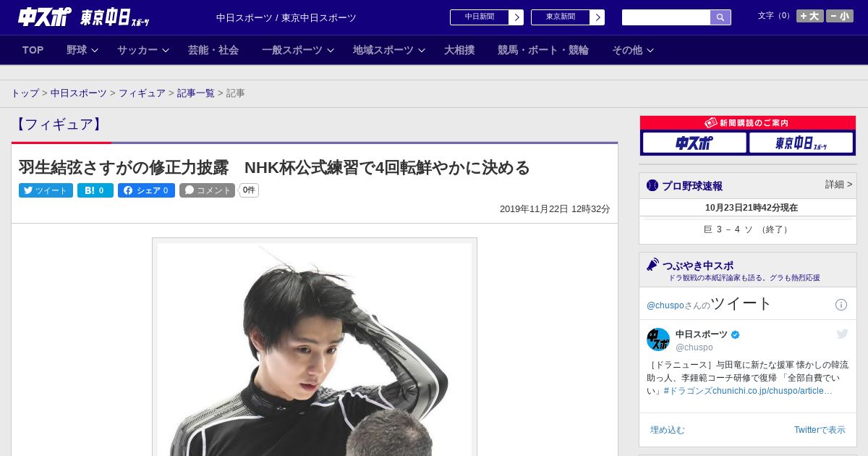
Task: Click the article headline about 羽生結弦
Action: click(x=274, y=168)
